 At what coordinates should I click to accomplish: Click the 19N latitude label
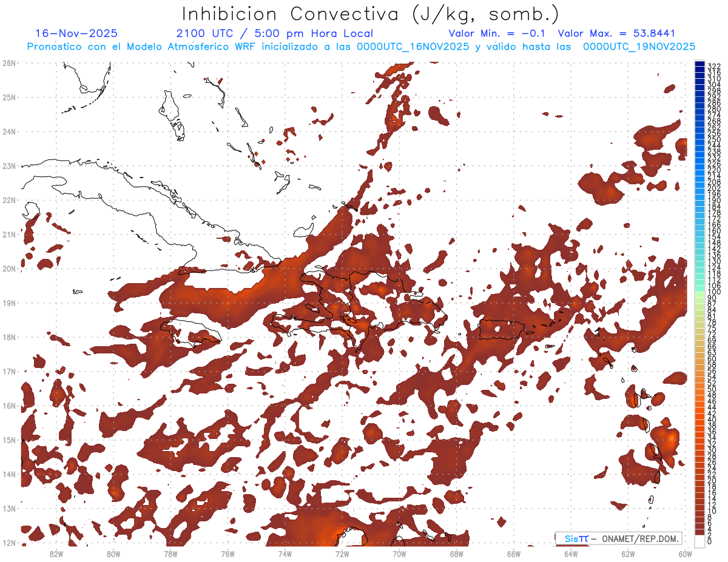[9, 303]
